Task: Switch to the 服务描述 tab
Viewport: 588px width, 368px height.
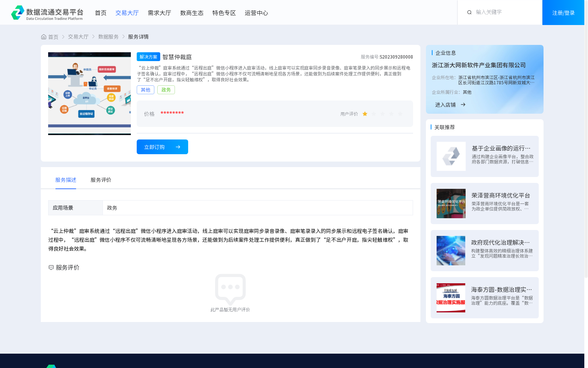Action: point(66,180)
